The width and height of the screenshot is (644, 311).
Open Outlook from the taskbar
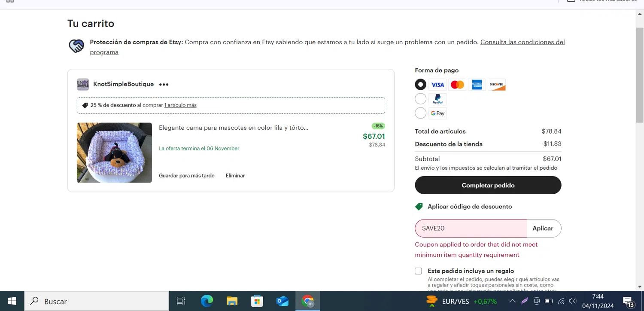(x=282, y=301)
